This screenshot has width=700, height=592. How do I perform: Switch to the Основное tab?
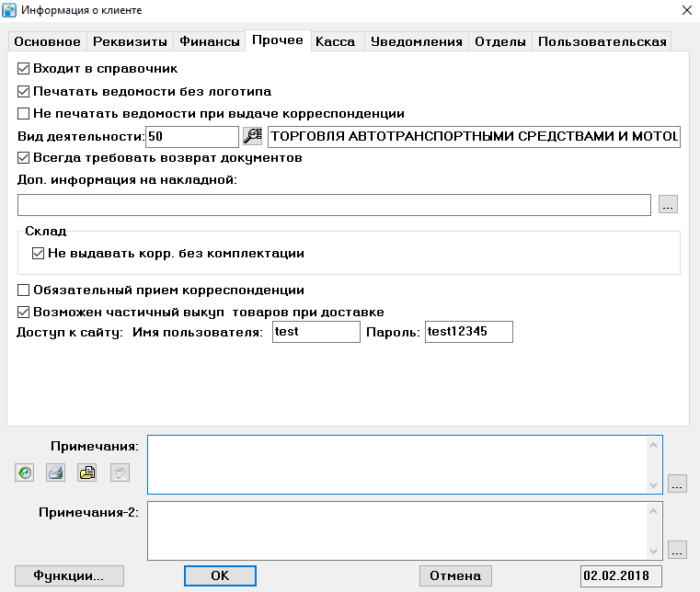click(x=47, y=41)
